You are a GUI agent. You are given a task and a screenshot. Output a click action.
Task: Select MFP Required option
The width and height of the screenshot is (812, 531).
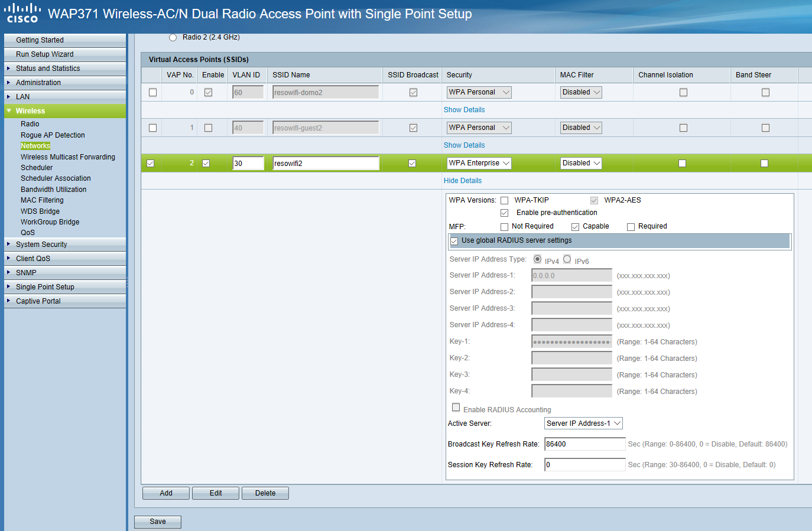[631, 227]
